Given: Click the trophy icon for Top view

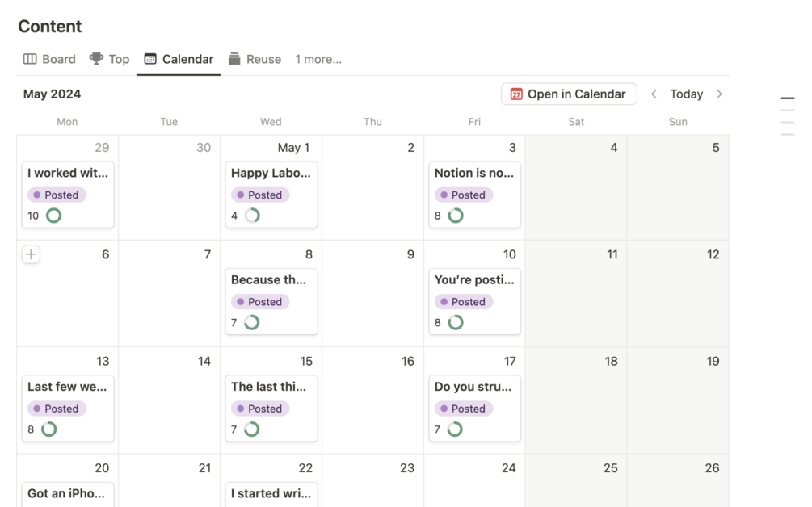Looking at the screenshot, I should pos(96,59).
